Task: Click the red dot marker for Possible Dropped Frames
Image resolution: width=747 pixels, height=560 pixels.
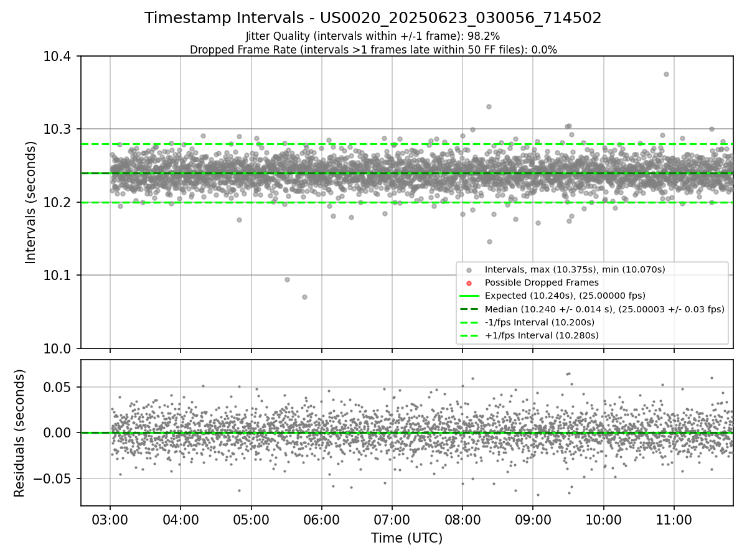Action: 469,282
